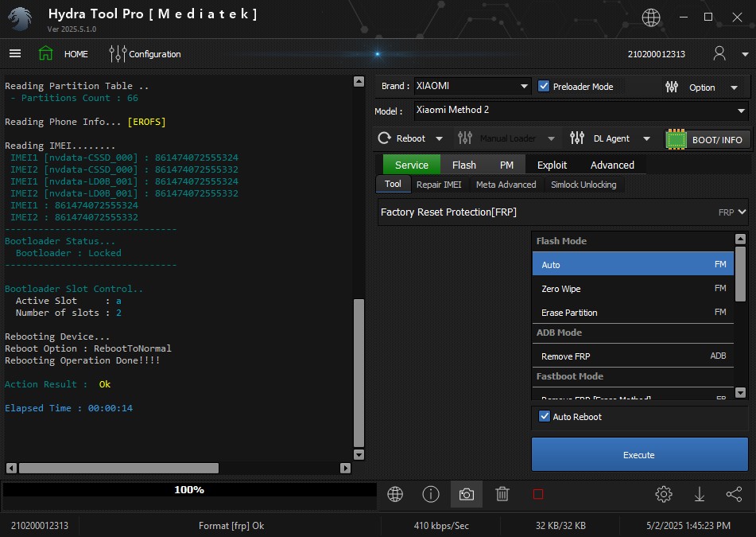Click log scroll down arrow
The width and height of the screenshot is (756, 537).
click(359, 454)
